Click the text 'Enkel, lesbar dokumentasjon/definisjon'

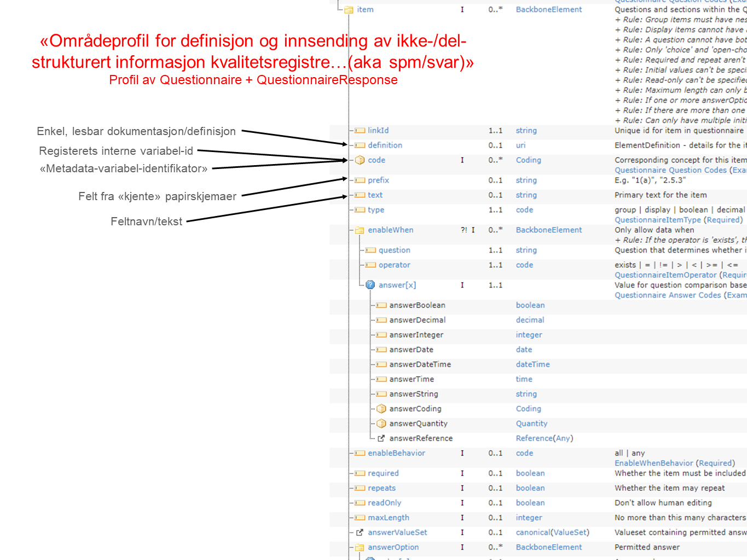coord(136,131)
